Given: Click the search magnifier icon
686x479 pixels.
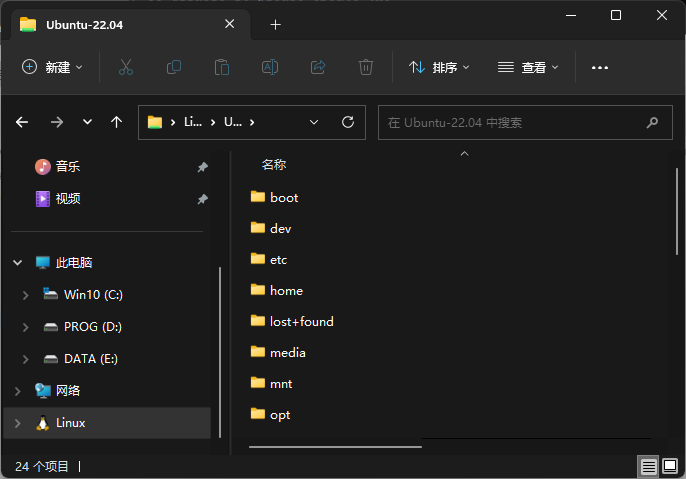Looking at the screenshot, I should click(x=652, y=122).
